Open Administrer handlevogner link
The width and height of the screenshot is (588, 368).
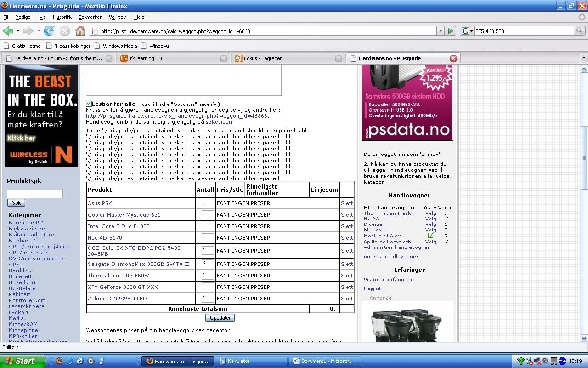(396, 247)
